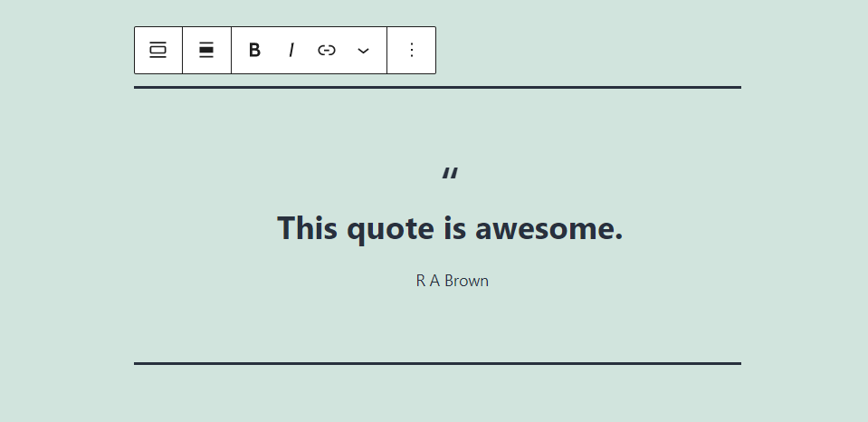Screen dimensions: 868x422
Task: Toggle italic formatting
Action: 291,51
